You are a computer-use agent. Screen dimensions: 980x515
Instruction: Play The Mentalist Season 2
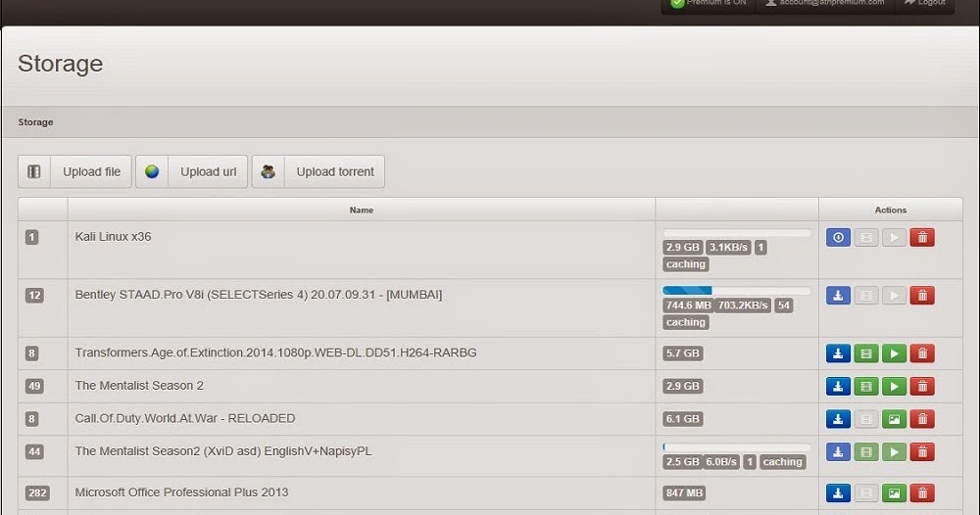tap(895, 387)
